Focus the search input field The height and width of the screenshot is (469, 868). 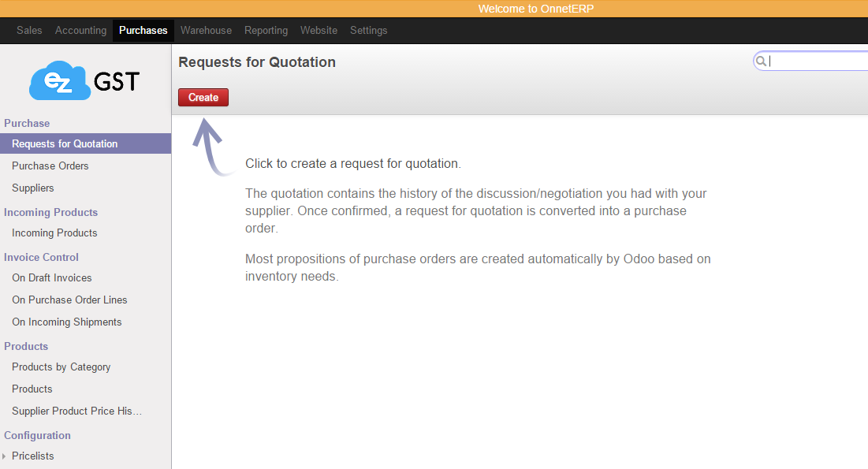pos(816,61)
